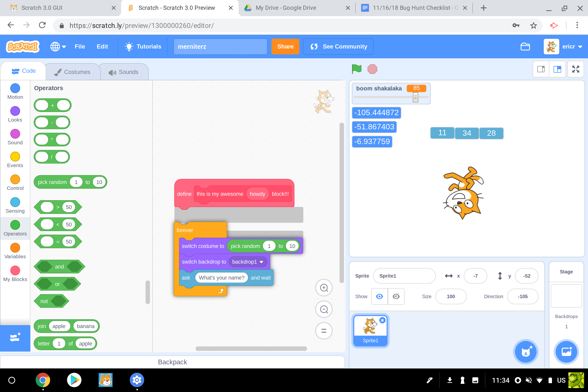Open the File menu

(x=80, y=47)
